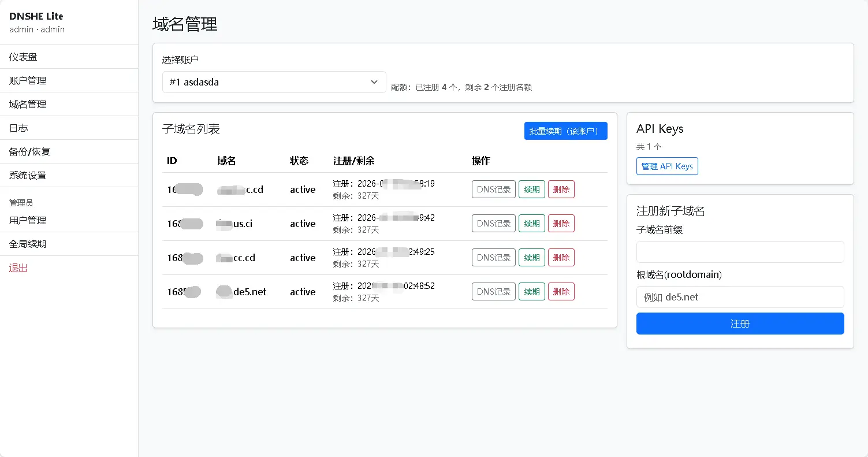Click the 根域名(rootdomain) input field
The width and height of the screenshot is (868, 457).
[x=740, y=297]
